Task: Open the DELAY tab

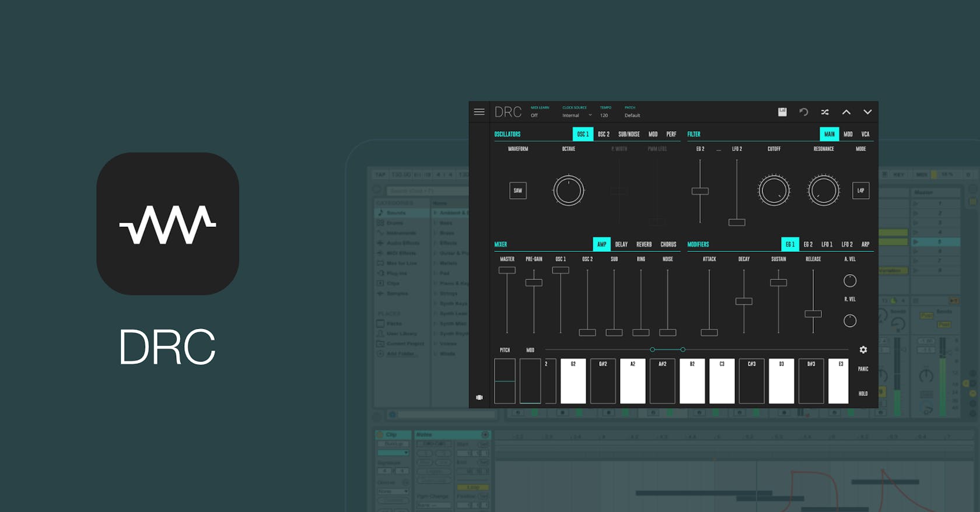Action: click(x=622, y=244)
